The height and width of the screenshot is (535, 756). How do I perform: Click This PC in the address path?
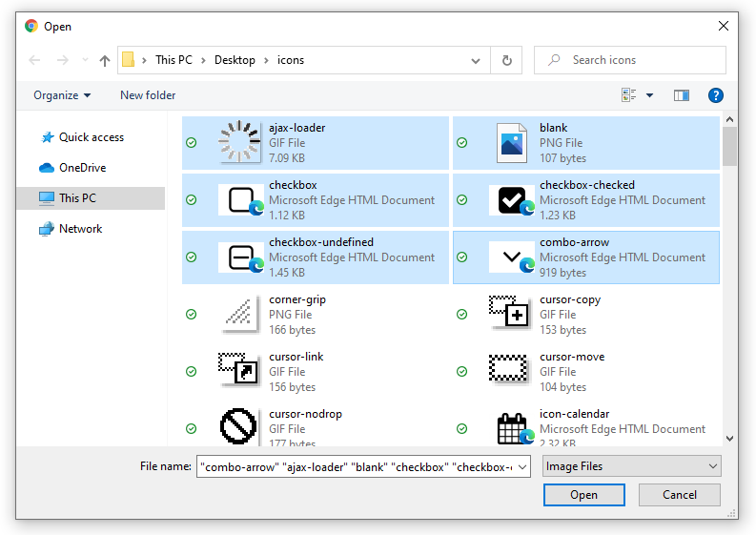174,60
